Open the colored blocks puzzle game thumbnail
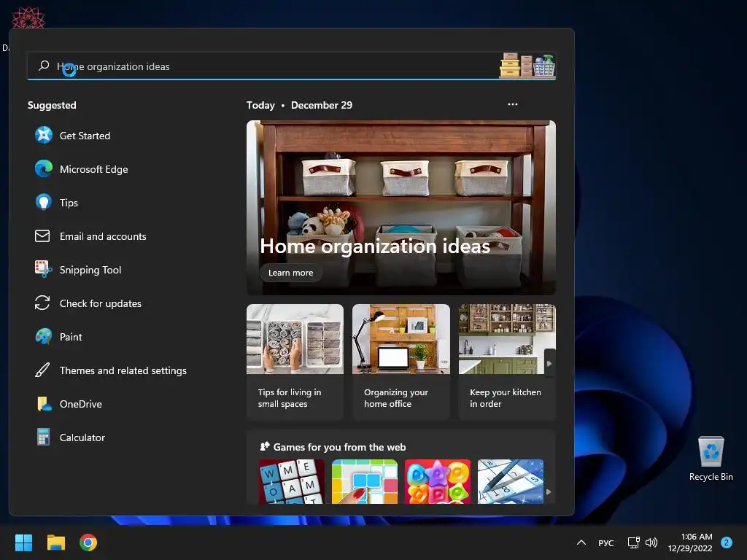Screen dimensions: 747x560 coord(365,481)
